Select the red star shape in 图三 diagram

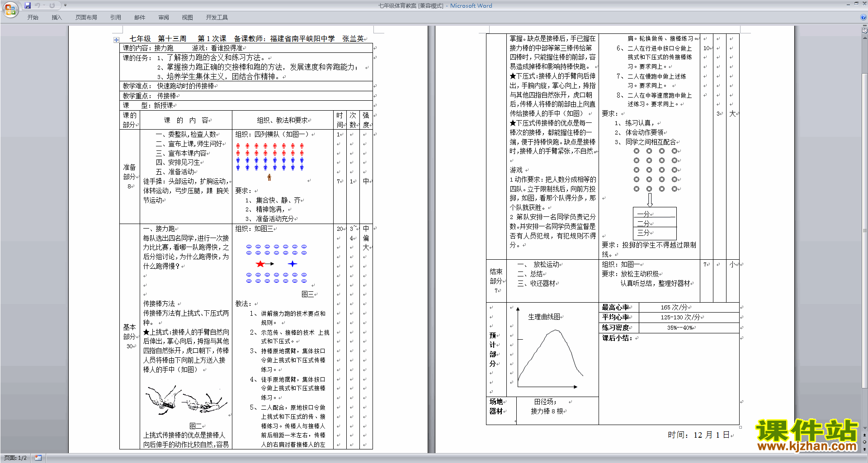click(260, 264)
